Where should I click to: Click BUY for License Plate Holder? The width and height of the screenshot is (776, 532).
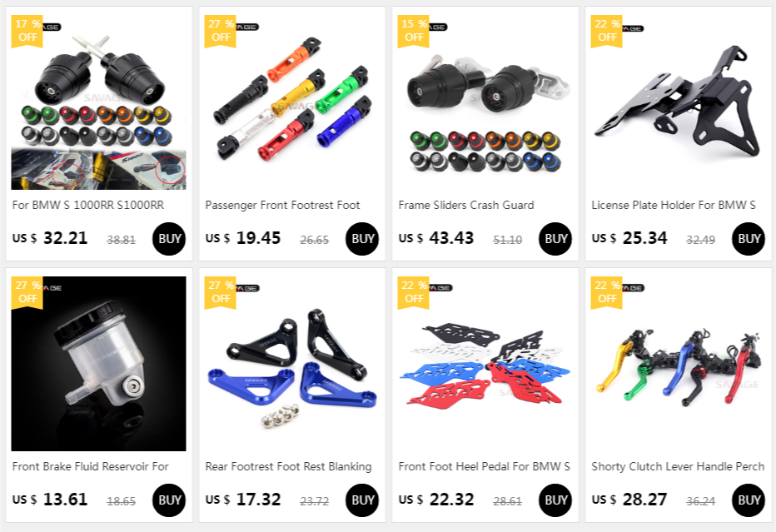click(749, 239)
